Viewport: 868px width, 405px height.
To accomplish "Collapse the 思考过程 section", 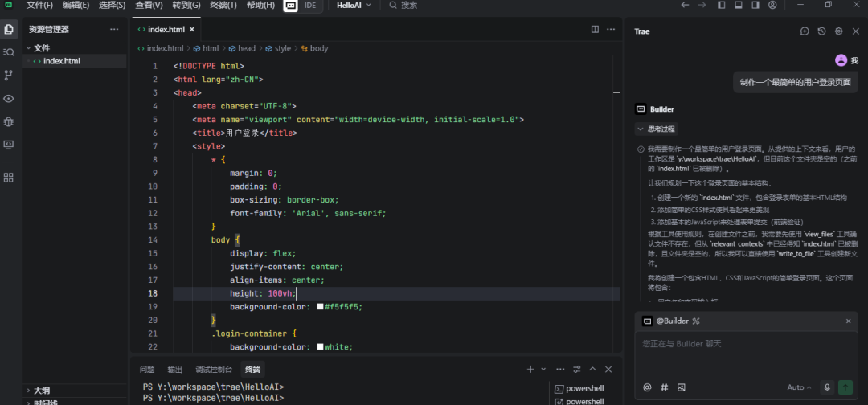I will point(656,129).
